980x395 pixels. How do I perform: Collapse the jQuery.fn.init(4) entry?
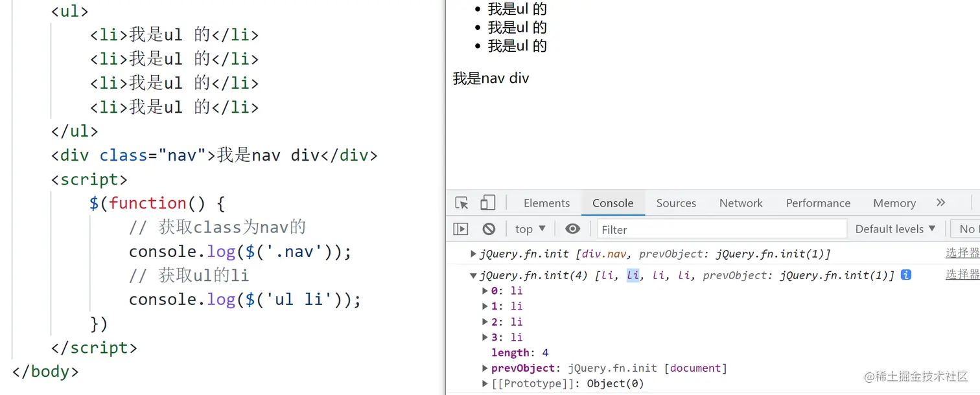tap(474, 275)
